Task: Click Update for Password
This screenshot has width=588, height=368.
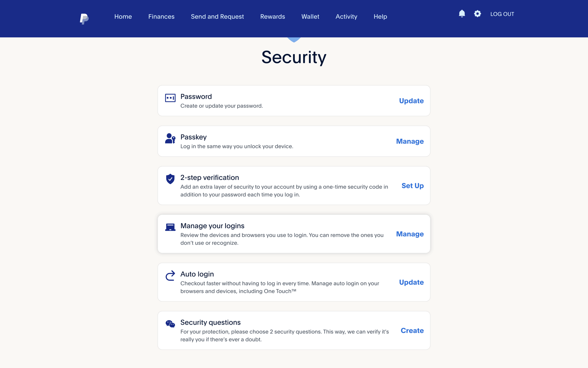Action: click(411, 101)
